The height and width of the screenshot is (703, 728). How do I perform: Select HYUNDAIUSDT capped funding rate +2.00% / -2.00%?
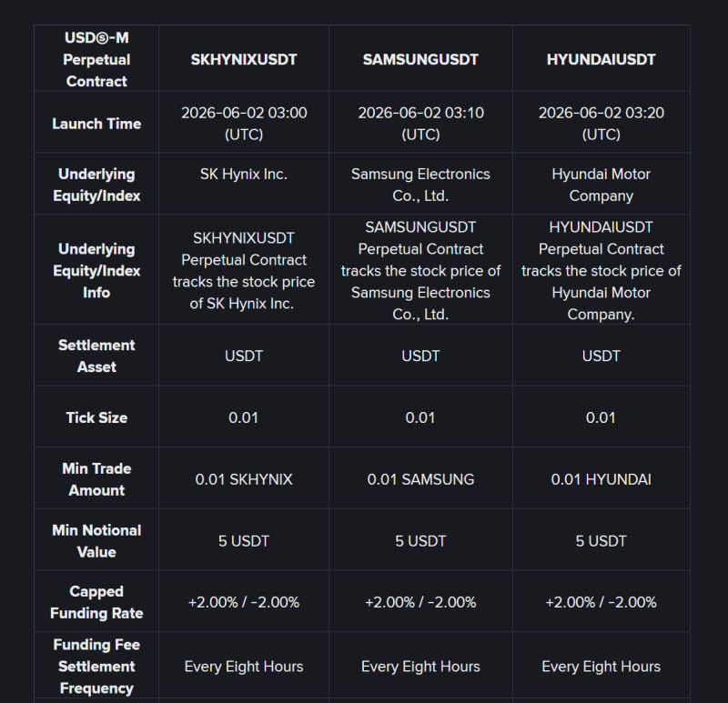click(x=602, y=602)
